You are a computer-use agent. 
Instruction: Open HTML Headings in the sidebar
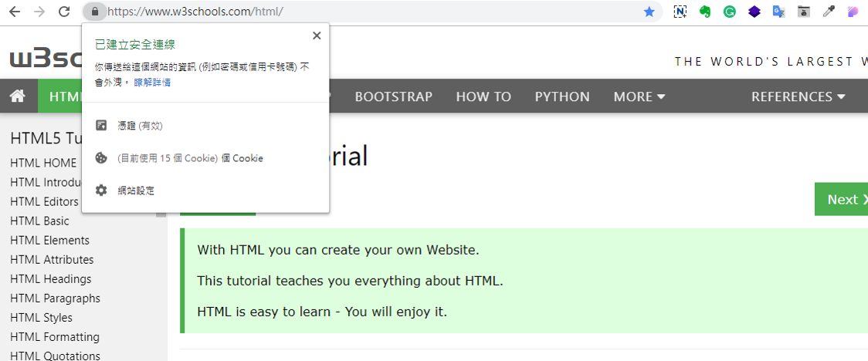pyautogui.click(x=51, y=278)
